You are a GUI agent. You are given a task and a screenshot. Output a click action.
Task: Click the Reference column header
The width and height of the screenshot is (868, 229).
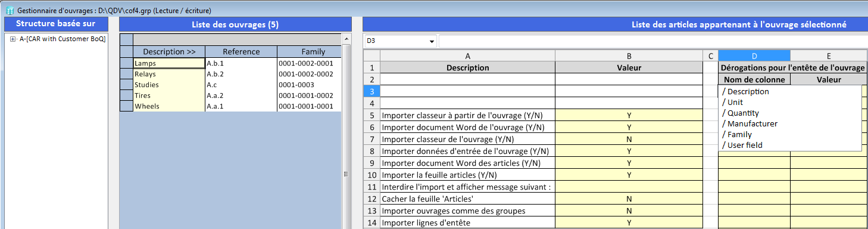click(x=241, y=52)
